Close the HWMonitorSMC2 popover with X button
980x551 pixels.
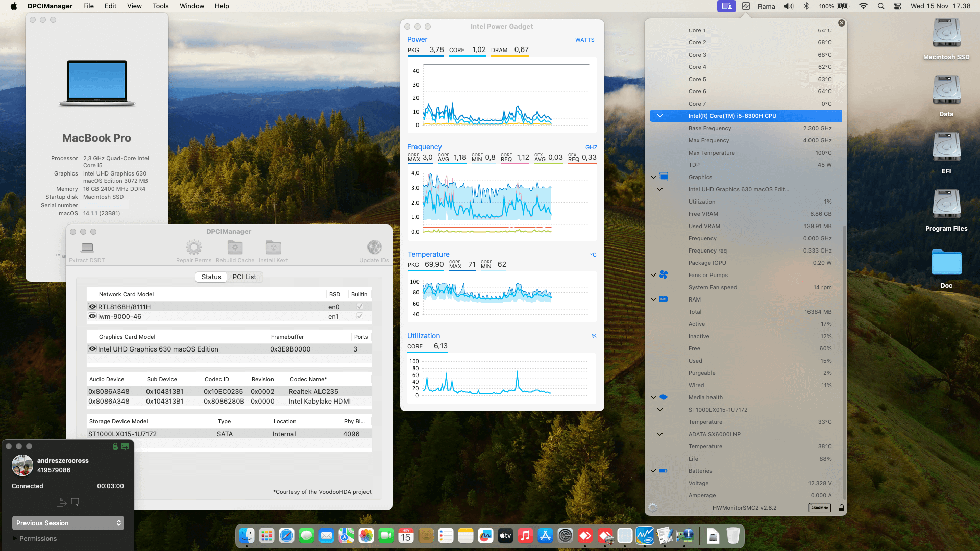pos(842,23)
